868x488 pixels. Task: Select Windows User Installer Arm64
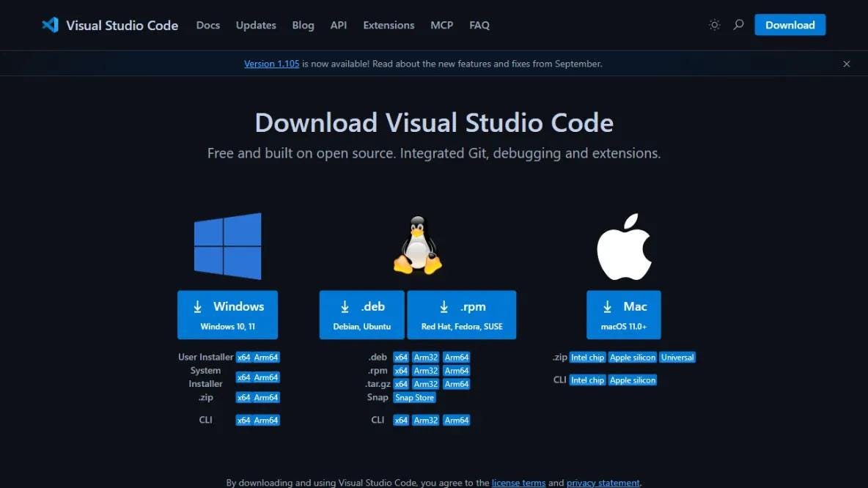click(x=265, y=358)
